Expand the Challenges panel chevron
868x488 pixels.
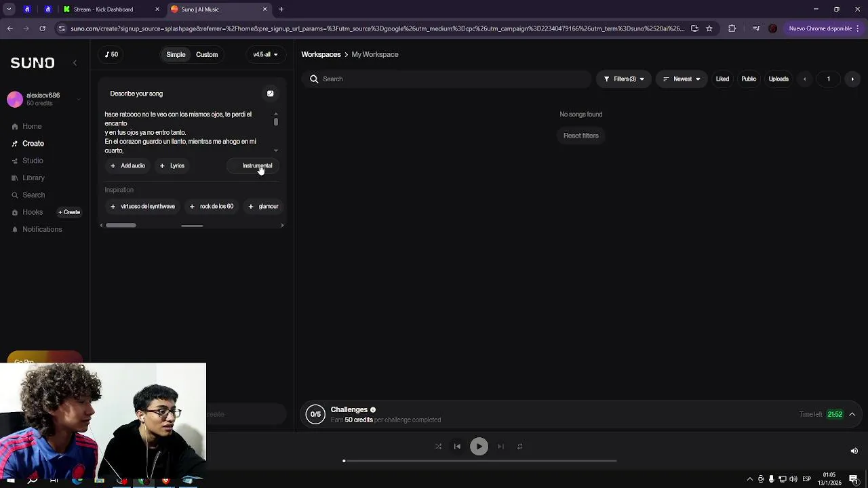(852, 414)
